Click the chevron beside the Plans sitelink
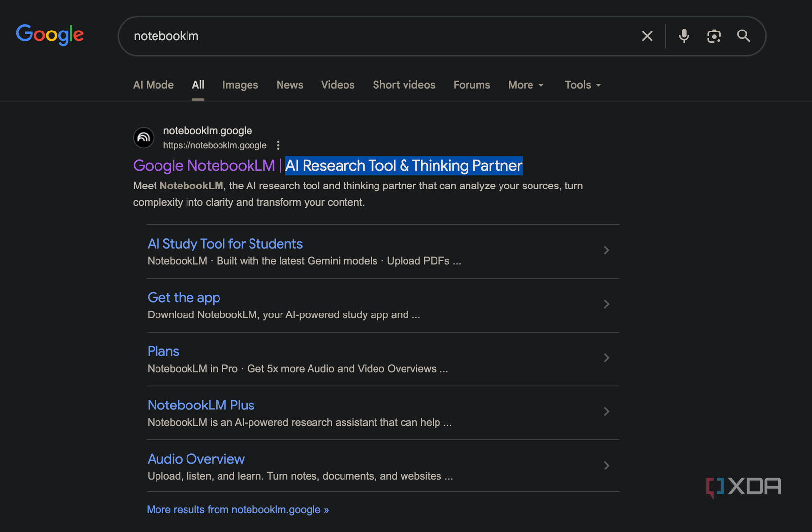This screenshot has width=812, height=532. tap(606, 358)
